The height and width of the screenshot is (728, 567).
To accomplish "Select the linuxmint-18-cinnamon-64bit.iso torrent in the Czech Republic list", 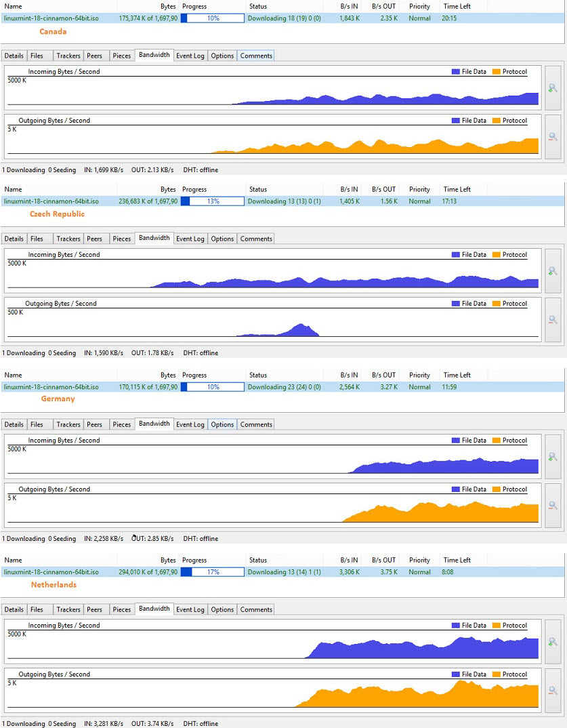I will tap(51, 201).
